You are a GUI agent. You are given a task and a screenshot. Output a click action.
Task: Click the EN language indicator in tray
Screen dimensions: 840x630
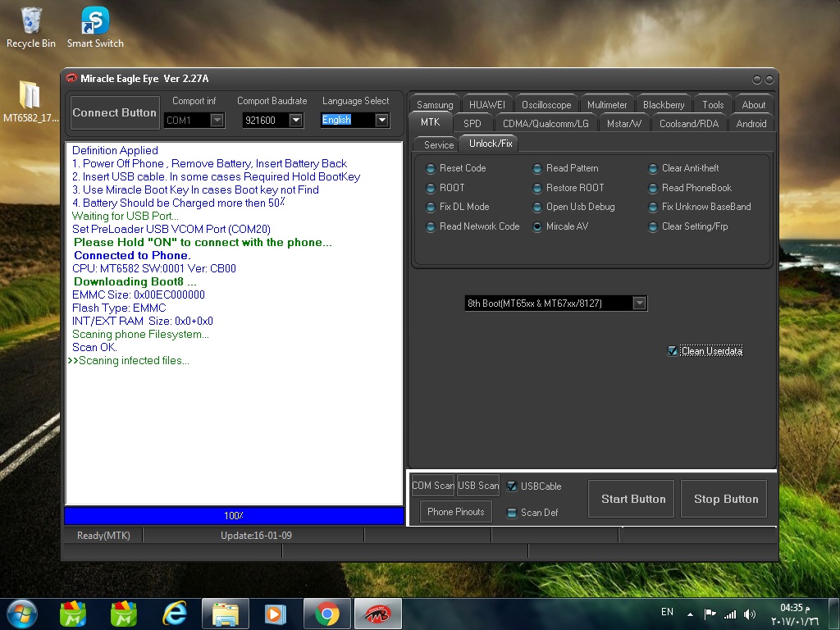(x=667, y=612)
